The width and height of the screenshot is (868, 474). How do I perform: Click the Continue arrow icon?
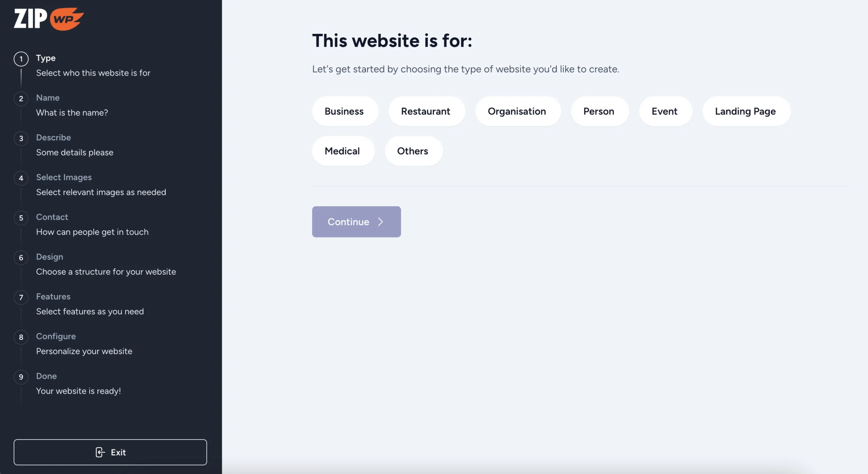(x=381, y=222)
